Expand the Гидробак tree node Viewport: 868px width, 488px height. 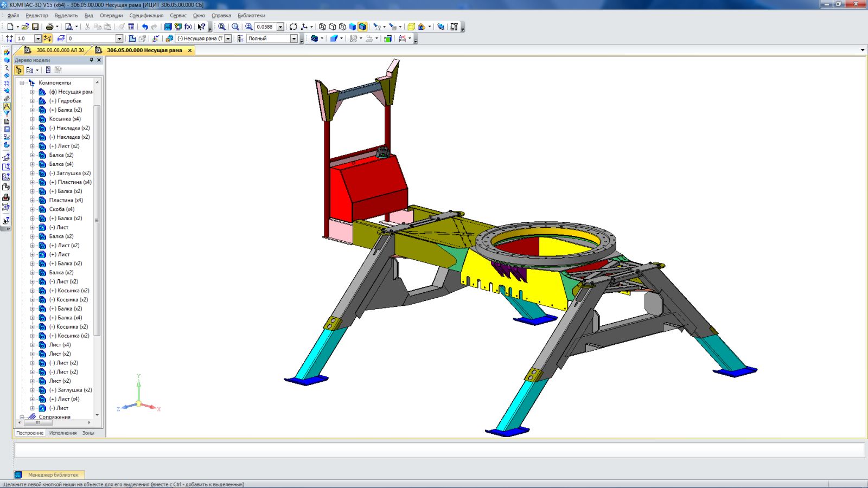(x=32, y=101)
